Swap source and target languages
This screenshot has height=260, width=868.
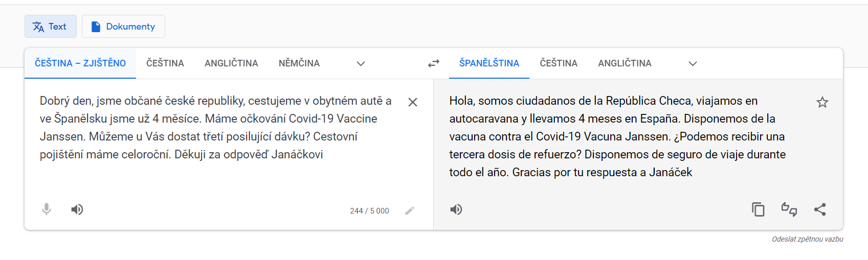434,63
